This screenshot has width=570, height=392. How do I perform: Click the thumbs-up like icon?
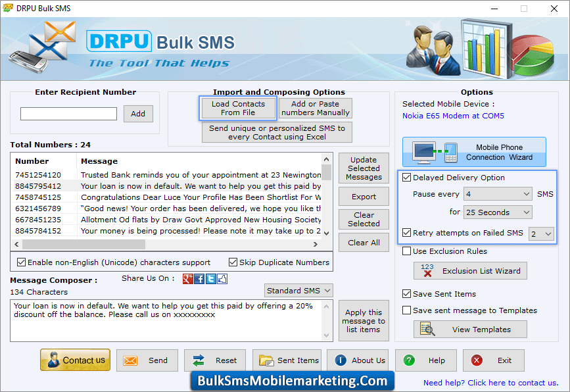click(x=222, y=279)
